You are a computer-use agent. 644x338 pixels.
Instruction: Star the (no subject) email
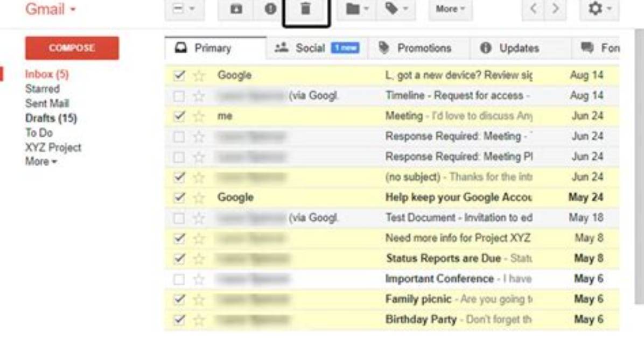pos(199,178)
